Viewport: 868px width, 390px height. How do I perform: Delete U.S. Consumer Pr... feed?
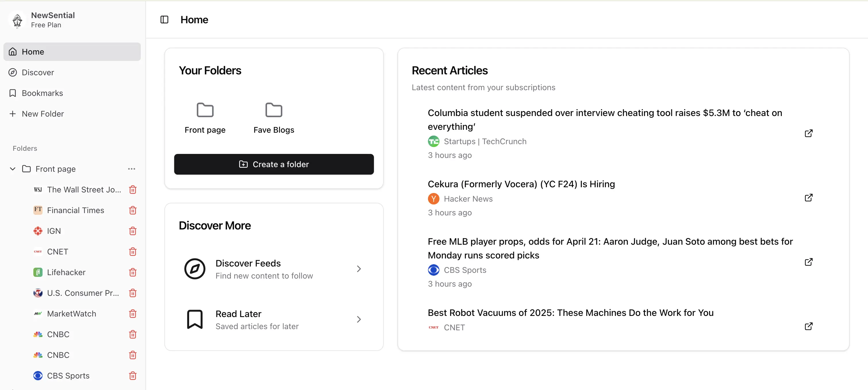(133, 293)
